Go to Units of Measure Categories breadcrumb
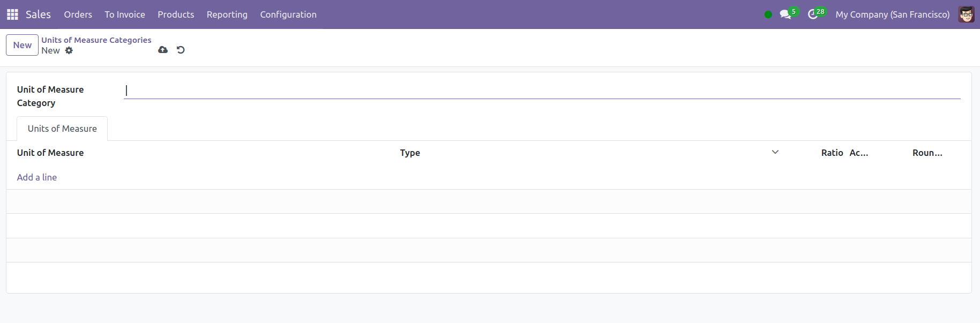The image size is (980, 323). [96, 40]
